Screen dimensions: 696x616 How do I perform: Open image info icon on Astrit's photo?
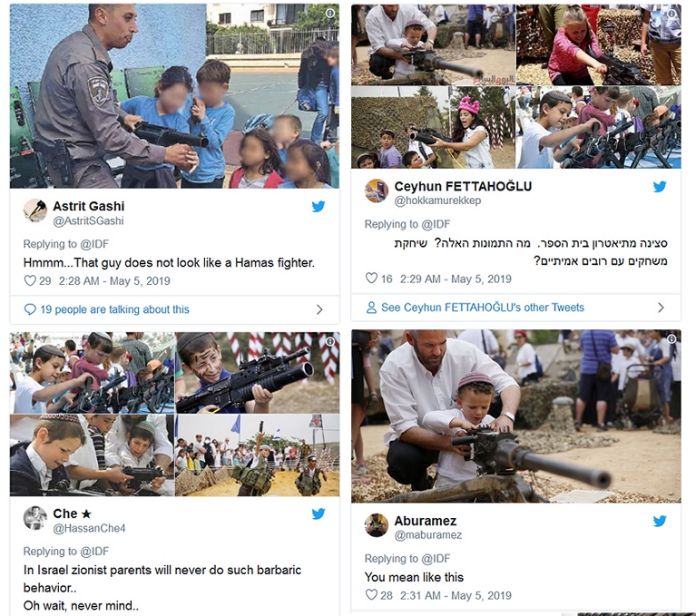[330, 14]
